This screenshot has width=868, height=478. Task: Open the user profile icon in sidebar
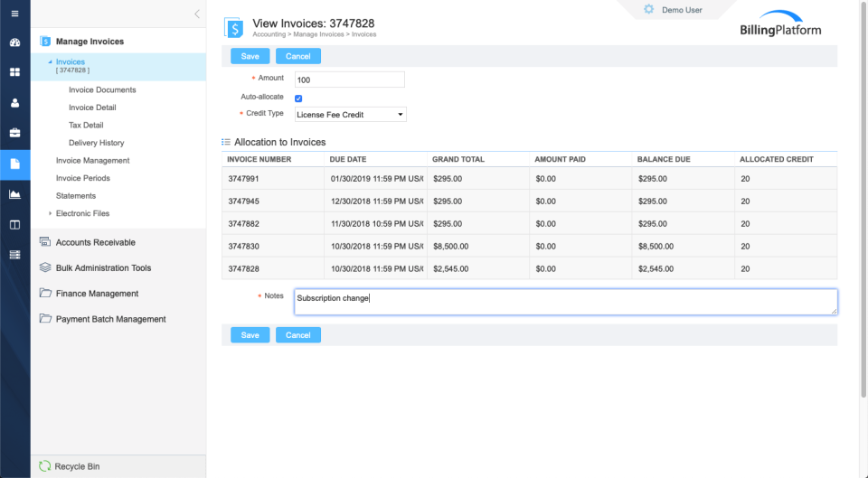15,102
